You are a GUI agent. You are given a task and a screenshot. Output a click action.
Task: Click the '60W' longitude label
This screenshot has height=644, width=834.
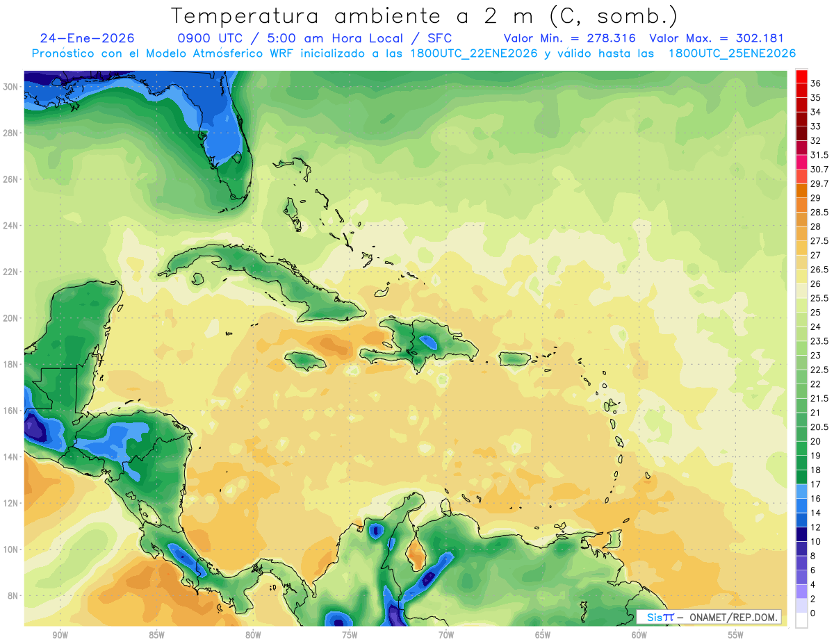coord(639,635)
